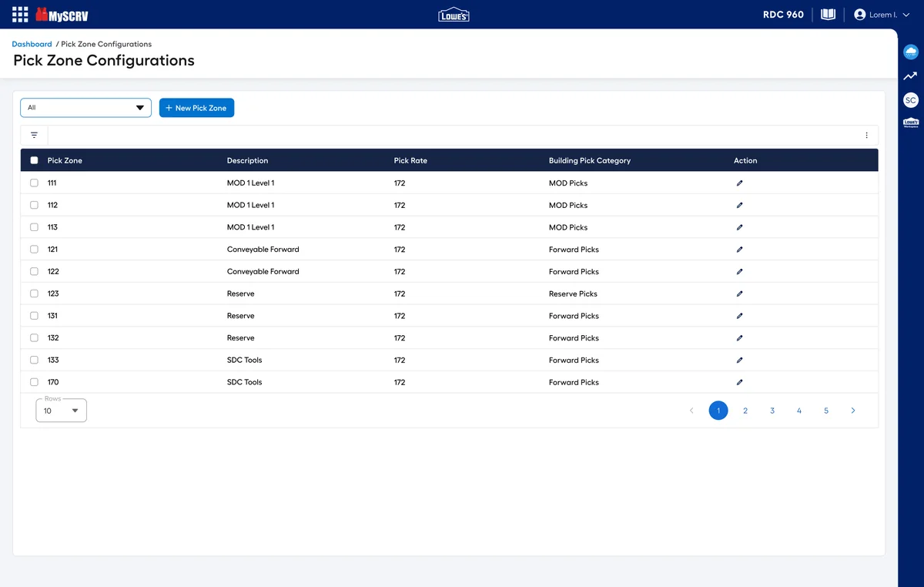
Task: Open the Dashboard breadcrumb link
Action: tap(32, 44)
